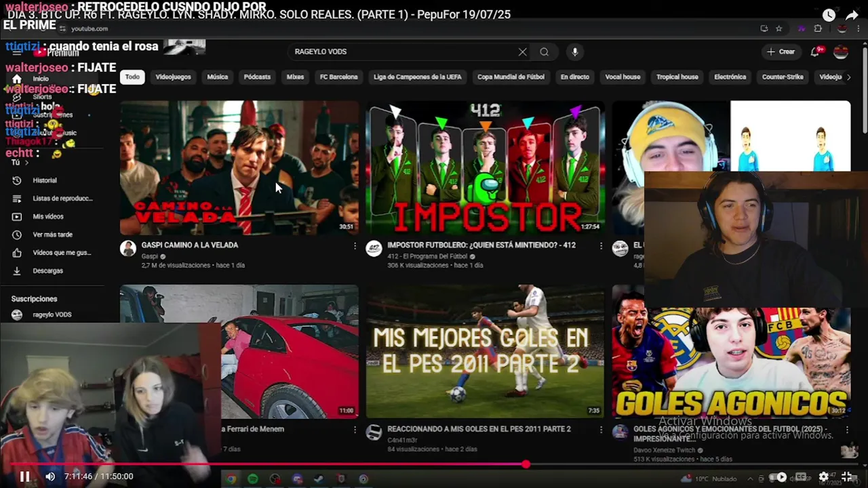Open the 412 - El Programa Del Fútbol channel name
868x488 pixels.
tap(428, 256)
